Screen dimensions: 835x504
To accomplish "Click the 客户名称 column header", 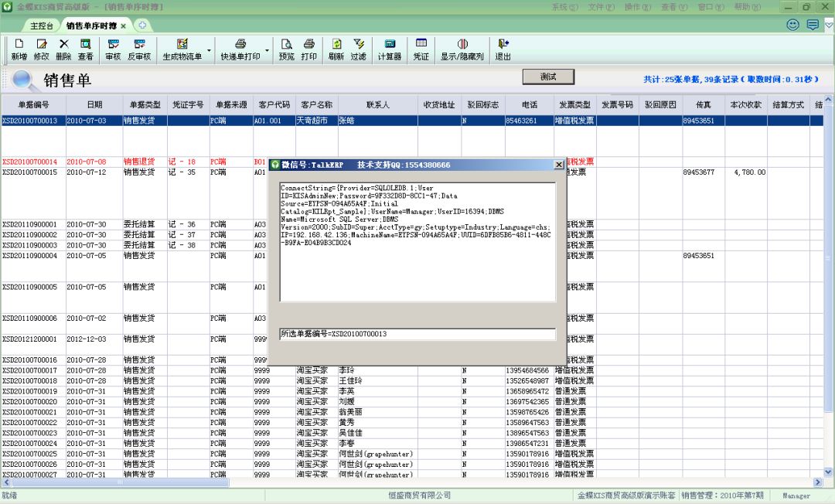I will click(x=316, y=105).
